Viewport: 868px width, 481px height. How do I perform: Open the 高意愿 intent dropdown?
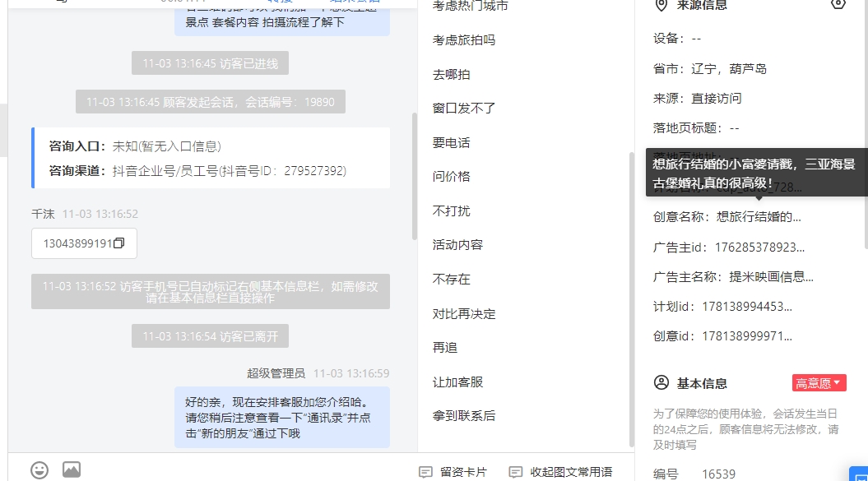819,383
